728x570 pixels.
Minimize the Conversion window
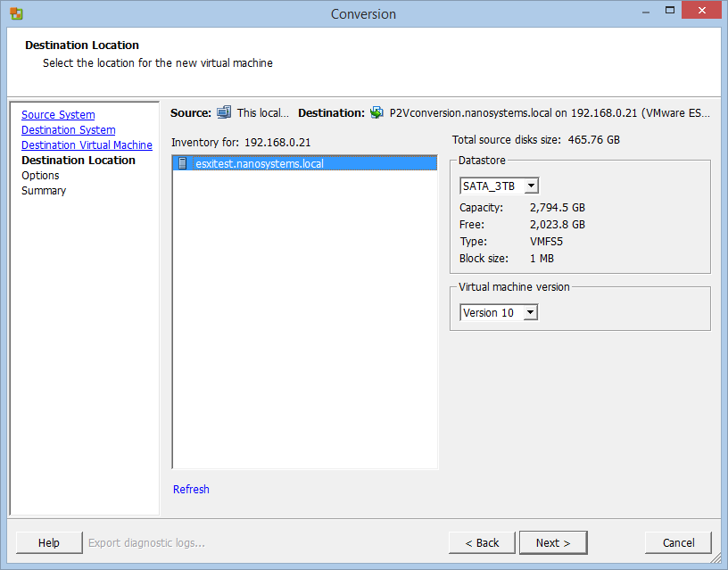pos(645,11)
